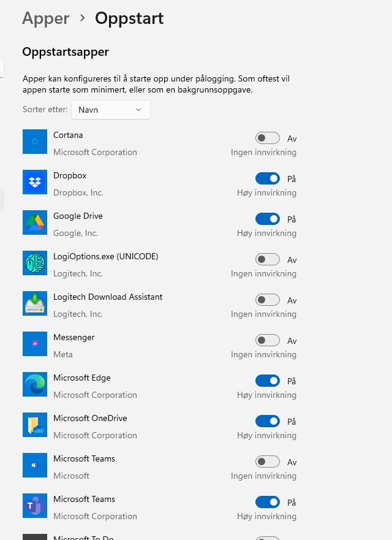Enable the Messenger startup toggle

pyautogui.click(x=267, y=341)
